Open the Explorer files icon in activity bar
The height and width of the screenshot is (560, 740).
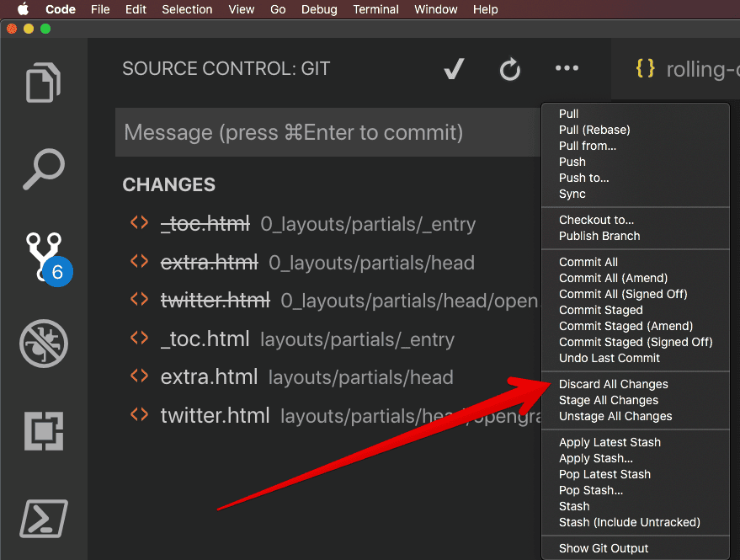tap(44, 83)
